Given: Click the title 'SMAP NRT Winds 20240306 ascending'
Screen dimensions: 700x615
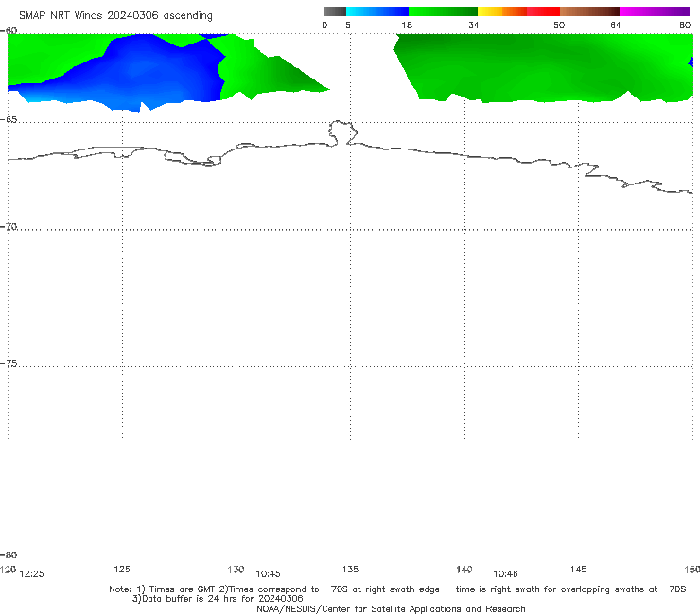Looking at the screenshot, I should pos(115,15).
